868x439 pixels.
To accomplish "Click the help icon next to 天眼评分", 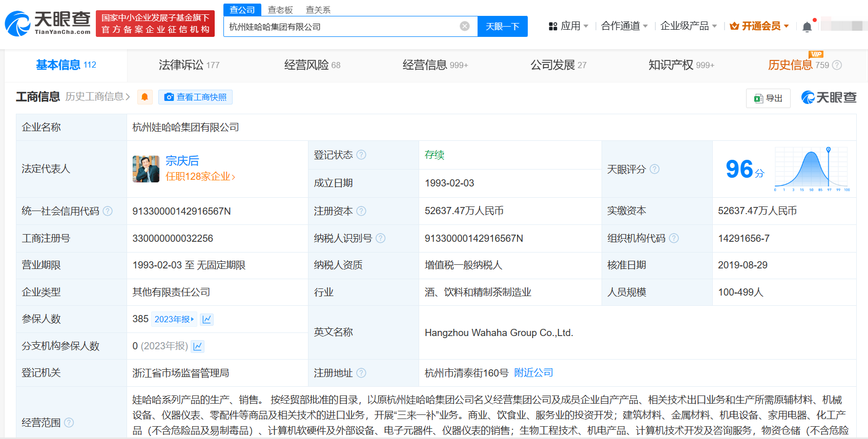I will [654, 169].
